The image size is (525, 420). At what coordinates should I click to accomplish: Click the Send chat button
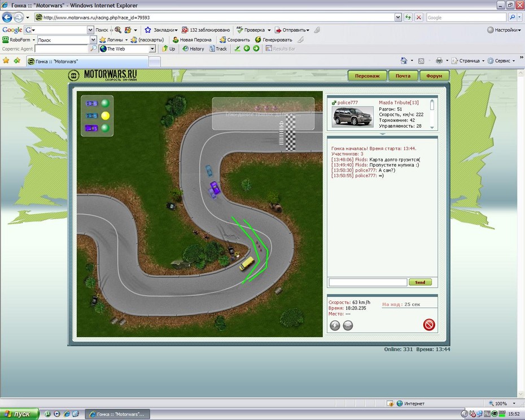pos(420,282)
